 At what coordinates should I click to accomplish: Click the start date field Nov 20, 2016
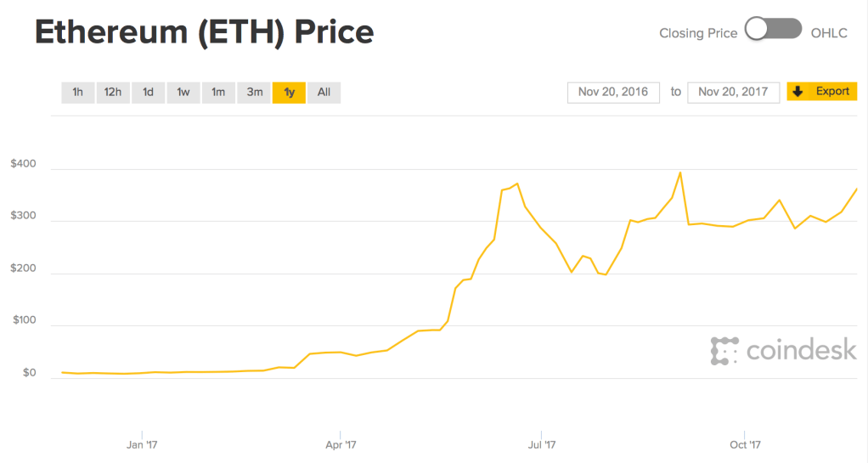coord(613,92)
